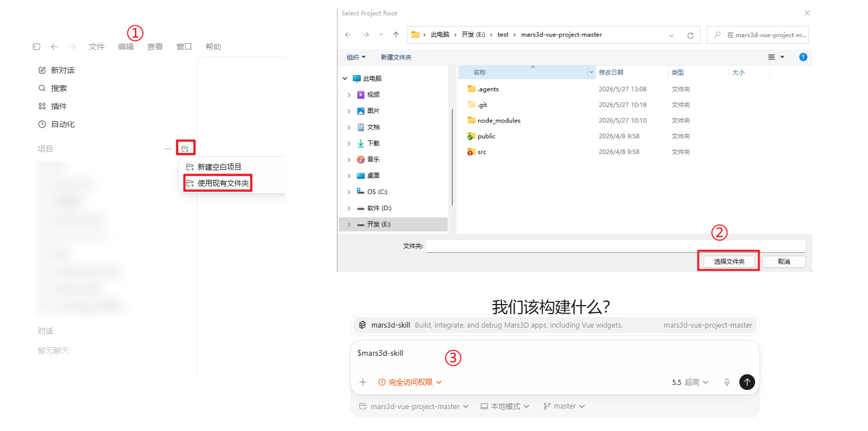
Task: Click the add project folder icon
Action: click(x=185, y=149)
